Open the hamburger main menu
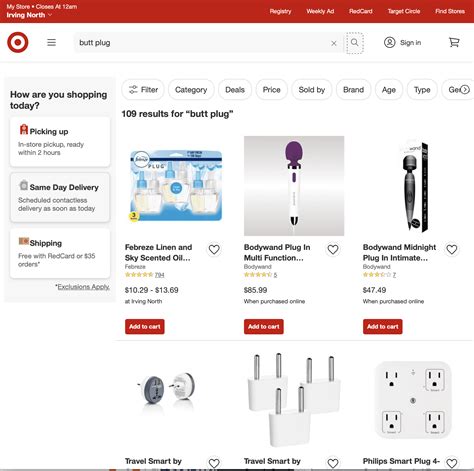This screenshot has width=474, height=471. (51, 43)
